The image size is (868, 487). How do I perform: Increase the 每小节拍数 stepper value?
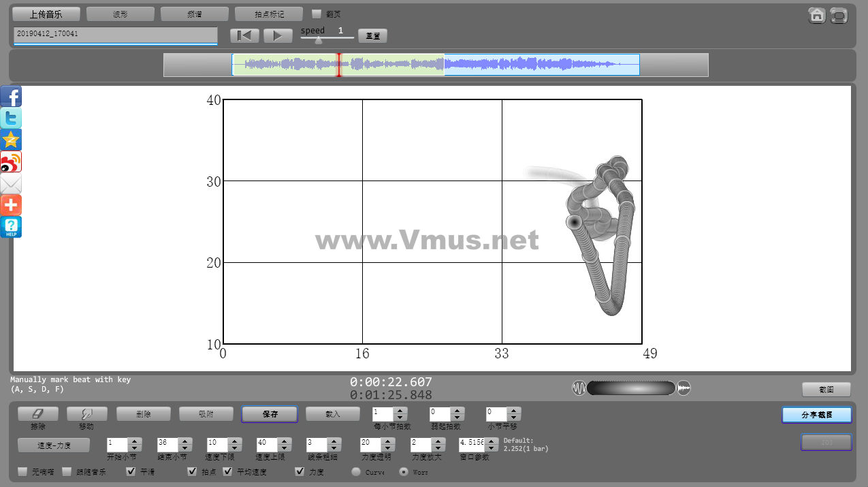400,410
